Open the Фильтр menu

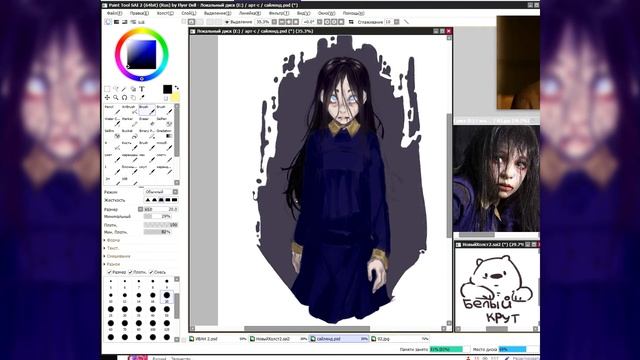pyautogui.click(x=279, y=13)
